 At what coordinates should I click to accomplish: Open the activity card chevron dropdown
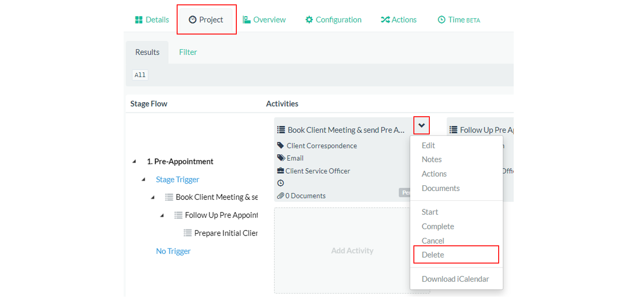coord(421,126)
